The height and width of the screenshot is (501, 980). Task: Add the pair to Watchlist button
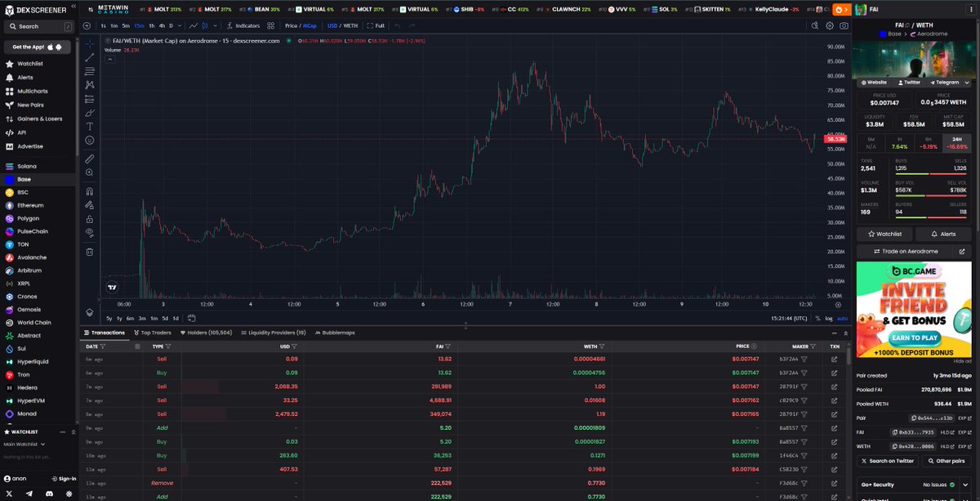point(884,234)
